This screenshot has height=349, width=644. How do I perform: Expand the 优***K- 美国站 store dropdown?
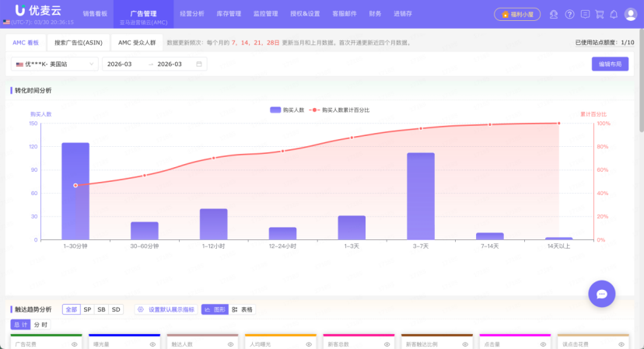(54, 64)
